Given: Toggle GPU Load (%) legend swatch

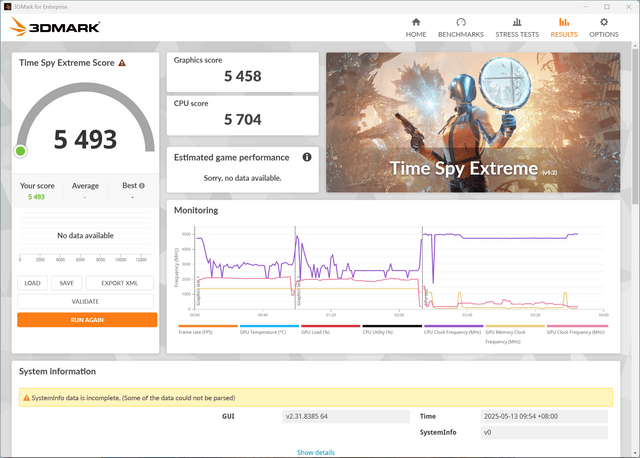Looking at the screenshot, I should (x=331, y=326).
